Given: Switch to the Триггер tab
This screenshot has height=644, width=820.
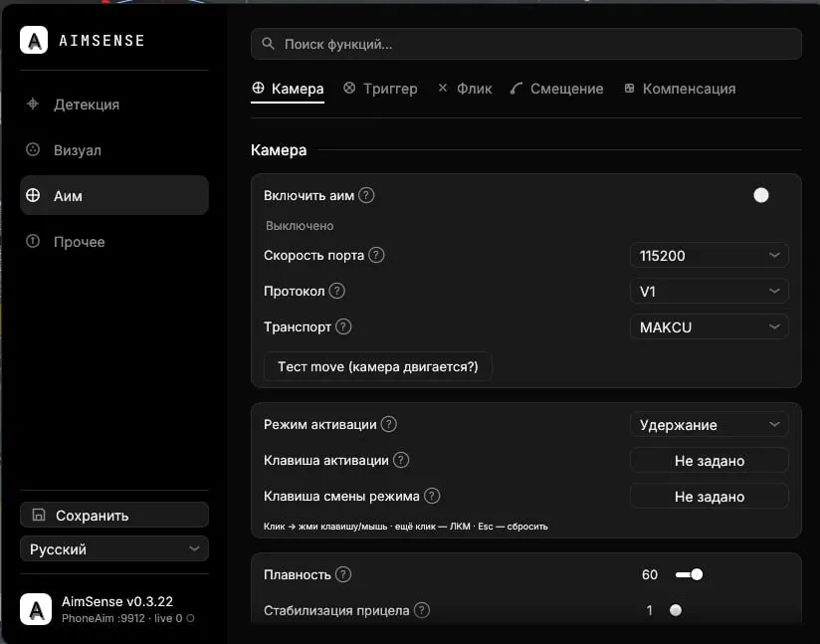Looking at the screenshot, I should coord(380,89).
